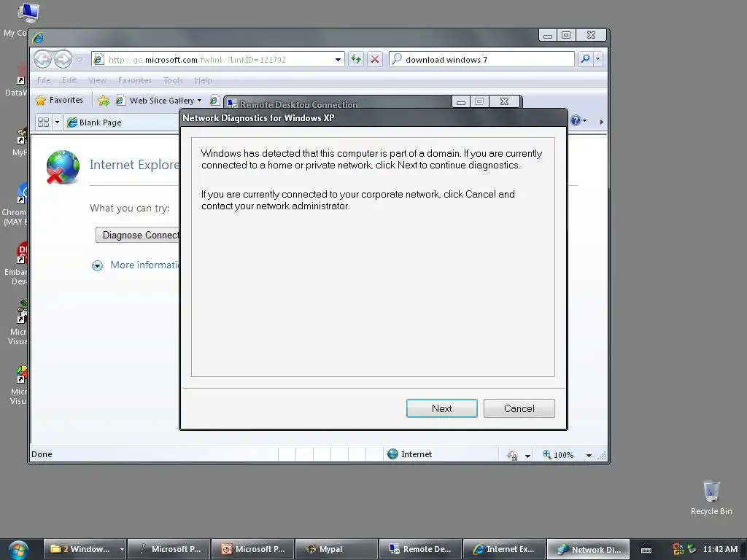
Task: Open the Edit menu
Action: point(69,80)
